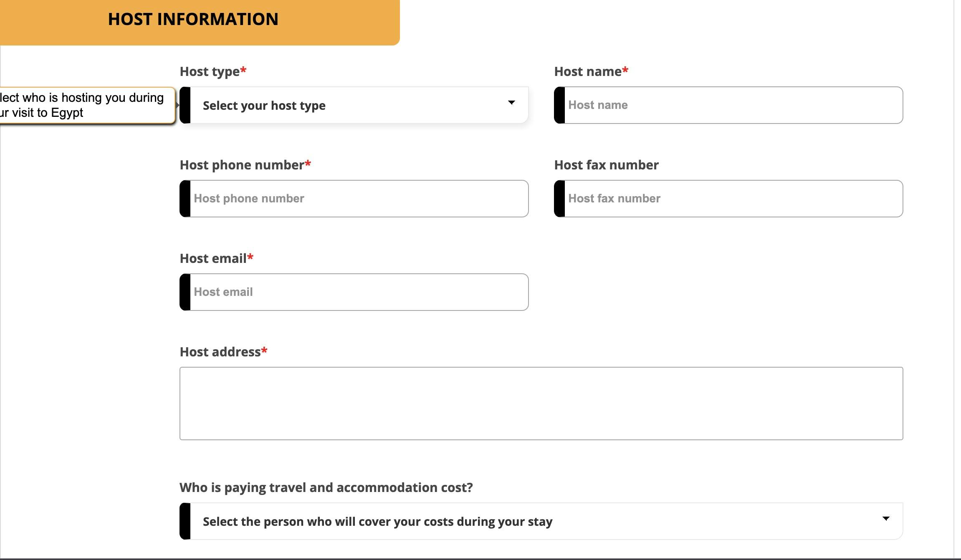Select the Host fax number field

point(733,199)
